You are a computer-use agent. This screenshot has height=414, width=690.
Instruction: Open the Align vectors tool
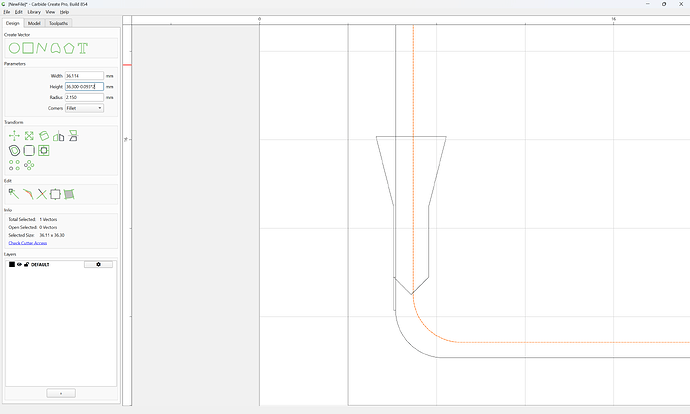coord(73,136)
